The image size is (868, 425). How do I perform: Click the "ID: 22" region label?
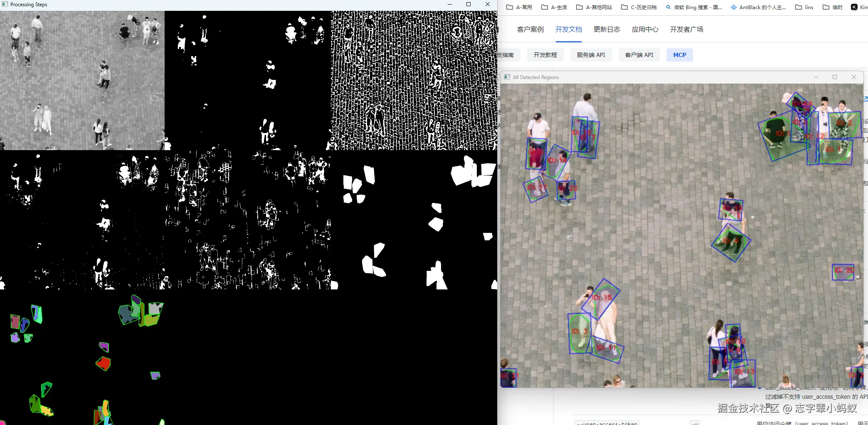568,188
